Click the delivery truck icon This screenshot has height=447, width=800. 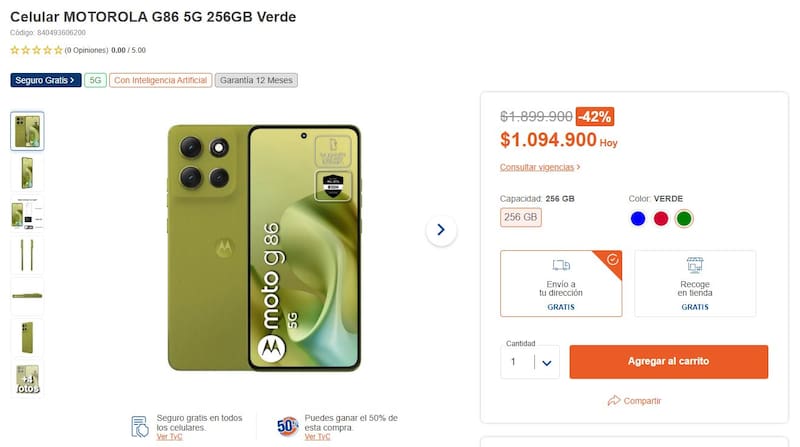(x=560, y=265)
